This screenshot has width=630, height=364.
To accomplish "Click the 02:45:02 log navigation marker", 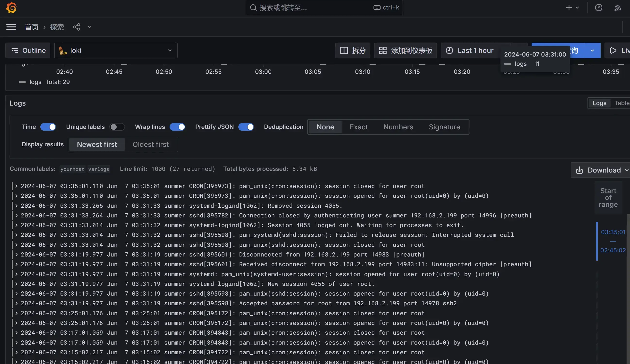I will tap(613, 250).
